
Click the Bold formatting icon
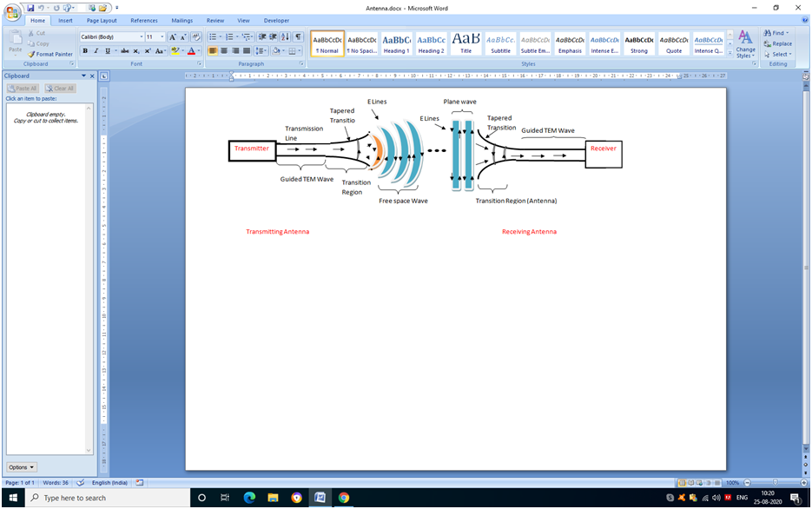(85, 51)
